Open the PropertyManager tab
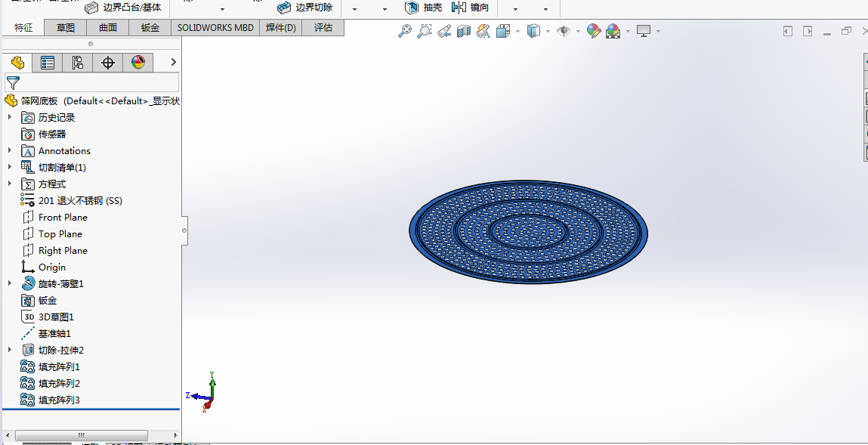Viewport: 868px width, 445px height. [48, 63]
